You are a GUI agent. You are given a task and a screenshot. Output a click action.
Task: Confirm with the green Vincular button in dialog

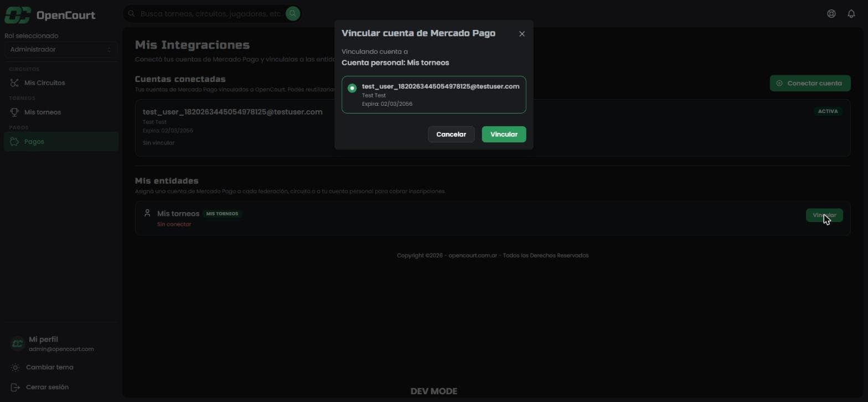pos(504,135)
